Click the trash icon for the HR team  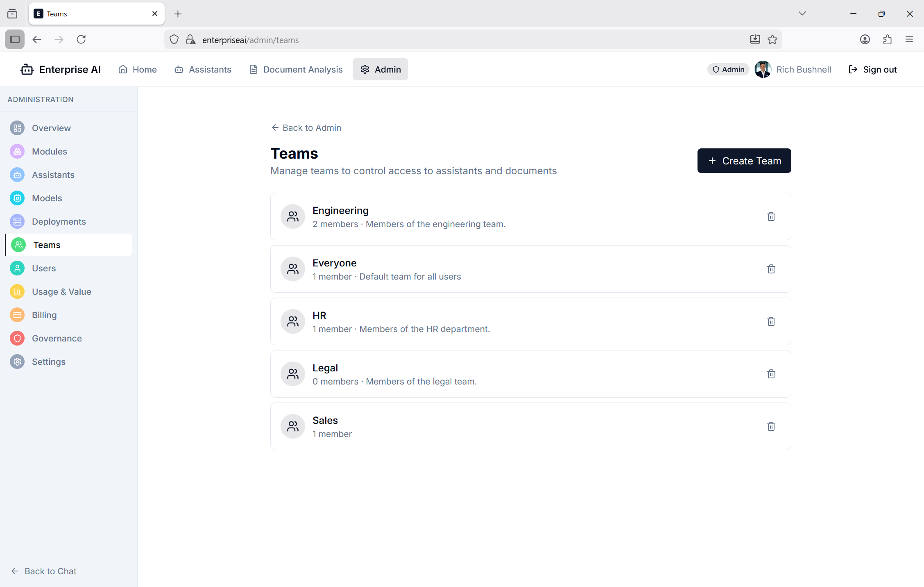pos(771,321)
